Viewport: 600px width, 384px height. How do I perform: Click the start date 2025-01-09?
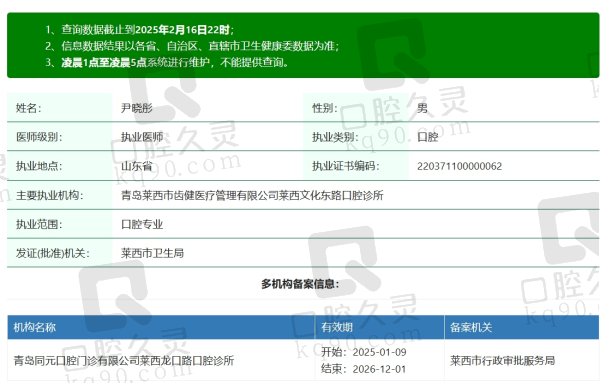click(379, 352)
